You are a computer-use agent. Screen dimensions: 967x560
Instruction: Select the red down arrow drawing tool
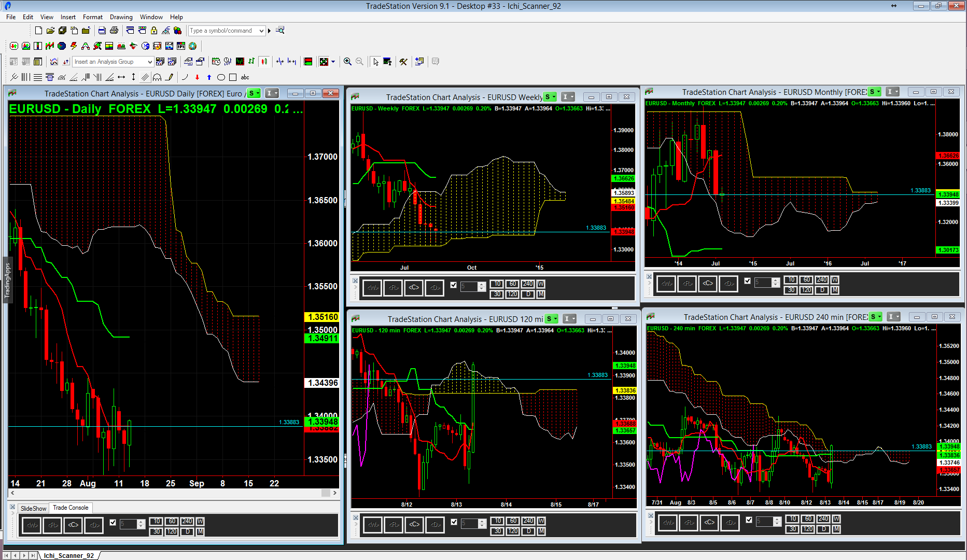(x=197, y=77)
